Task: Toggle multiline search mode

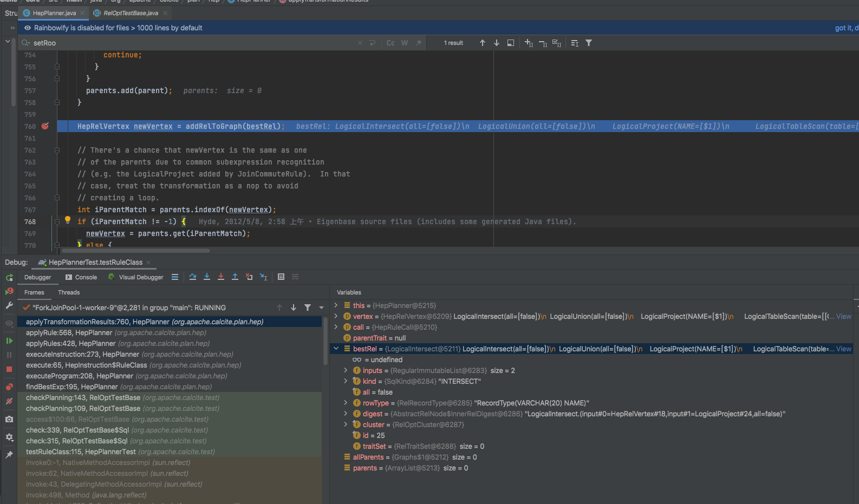Action: pyautogui.click(x=575, y=43)
